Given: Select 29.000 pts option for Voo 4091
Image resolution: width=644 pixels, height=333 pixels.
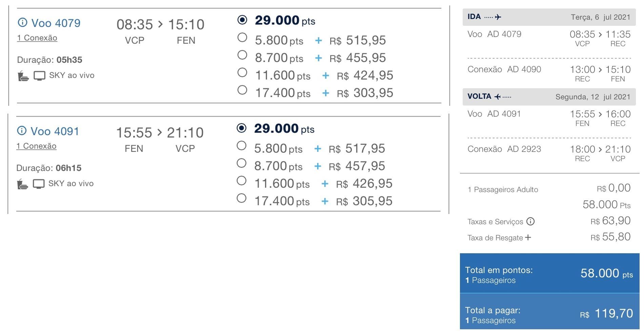Looking at the screenshot, I should [x=241, y=128].
